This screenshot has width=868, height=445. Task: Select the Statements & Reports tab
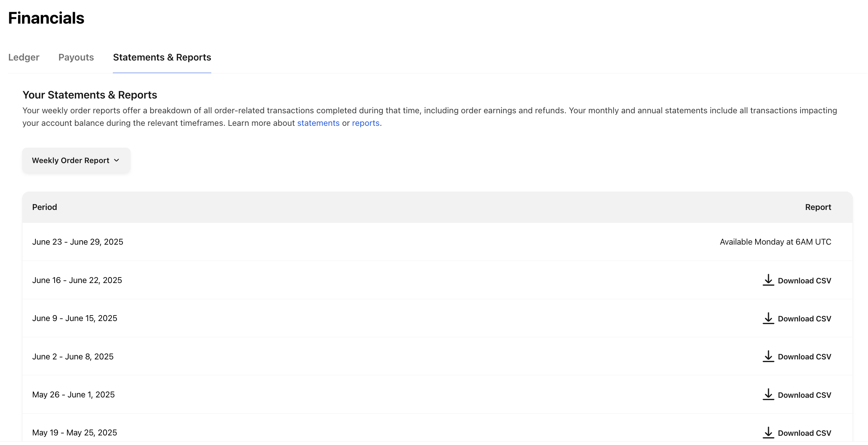click(x=162, y=57)
